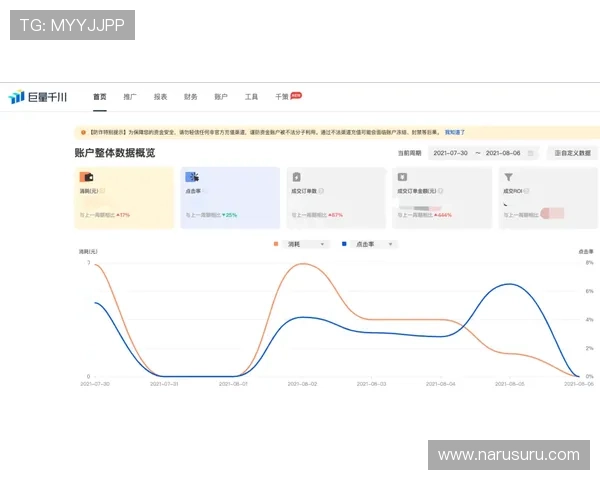Click the info icon next to 成交订单金额(元)

tap(440, 191)
